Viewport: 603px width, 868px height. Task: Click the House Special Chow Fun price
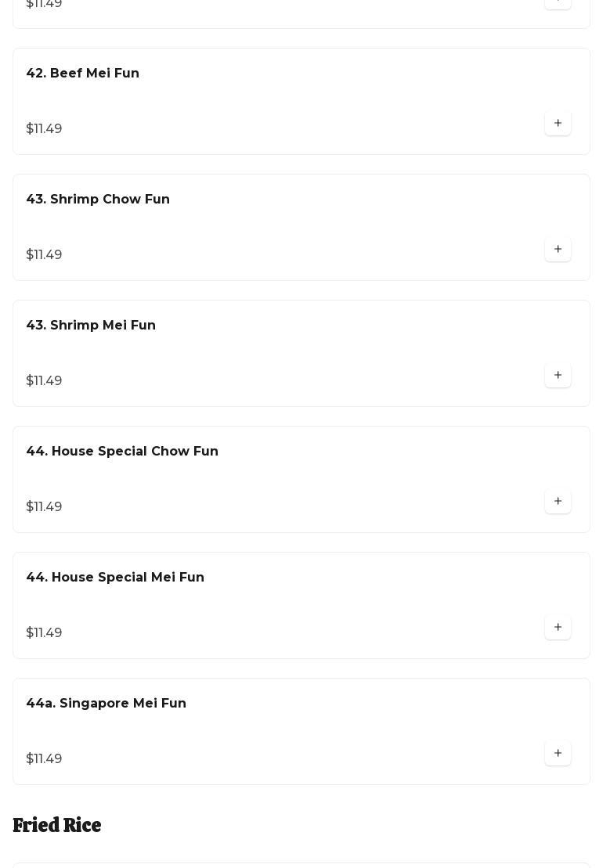[x=44, y=506]
